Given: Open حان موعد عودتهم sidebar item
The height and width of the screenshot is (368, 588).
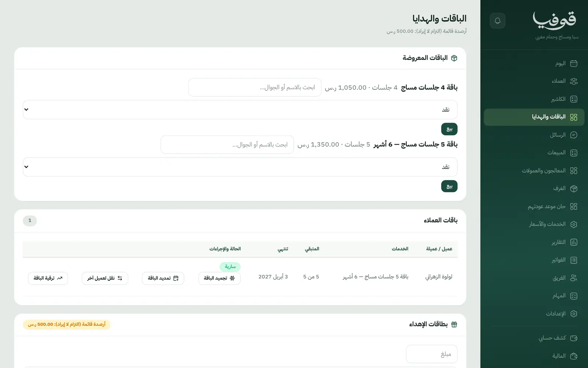Looking at the screenshot, I should point(534,206).
